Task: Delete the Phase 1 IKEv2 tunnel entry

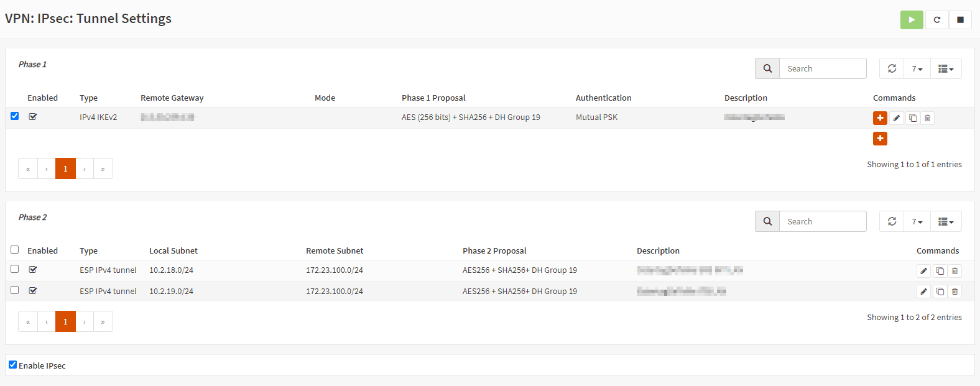Action: 927,118
